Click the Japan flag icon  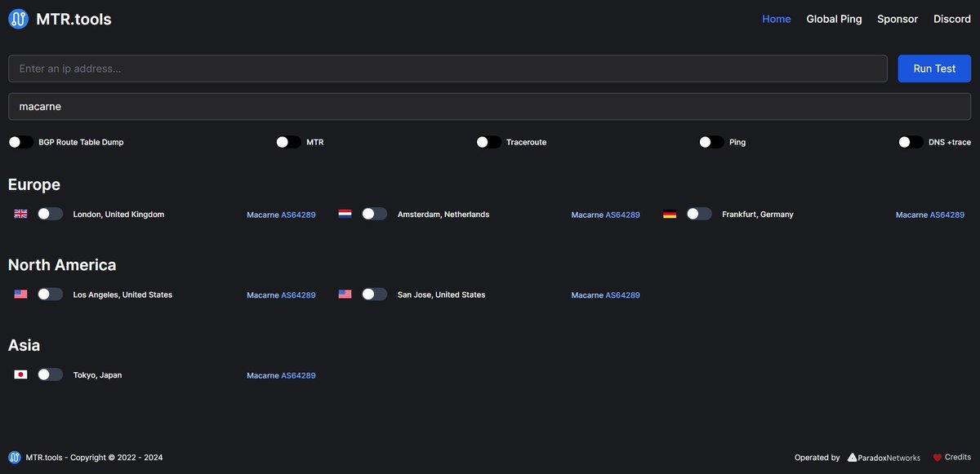tap(20, 374)
